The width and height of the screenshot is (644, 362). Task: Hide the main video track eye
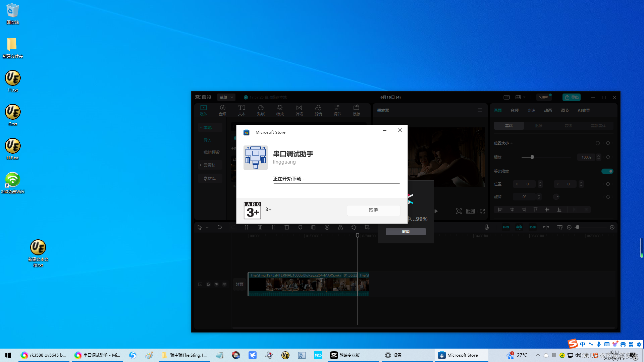click(x=216, y=284)
